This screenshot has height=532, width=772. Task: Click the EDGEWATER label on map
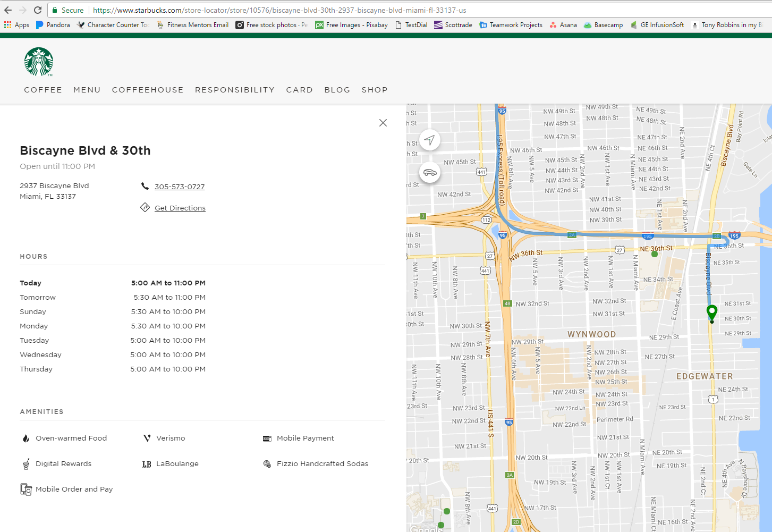pyautogui.click(x=705, y=376)
